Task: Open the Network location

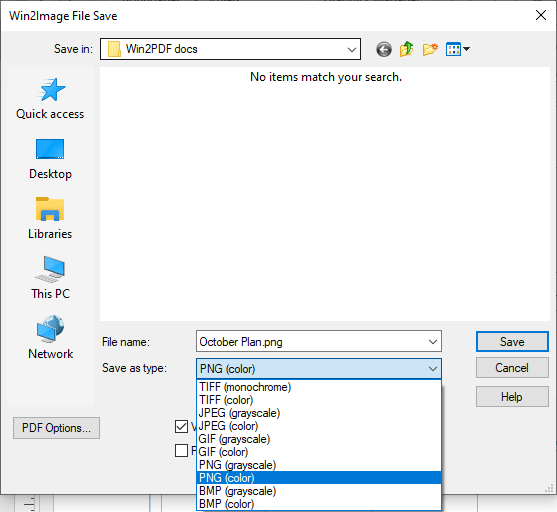Action: 50,338
